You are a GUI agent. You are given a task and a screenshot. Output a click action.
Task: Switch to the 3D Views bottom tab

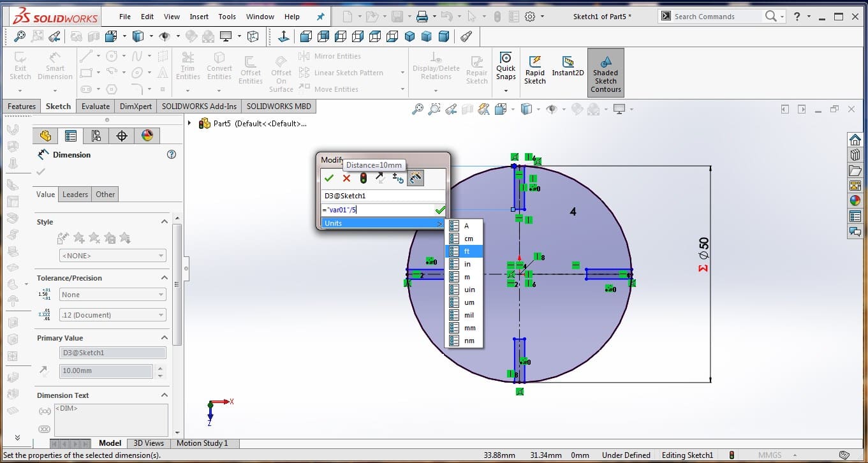coord(149,443)
